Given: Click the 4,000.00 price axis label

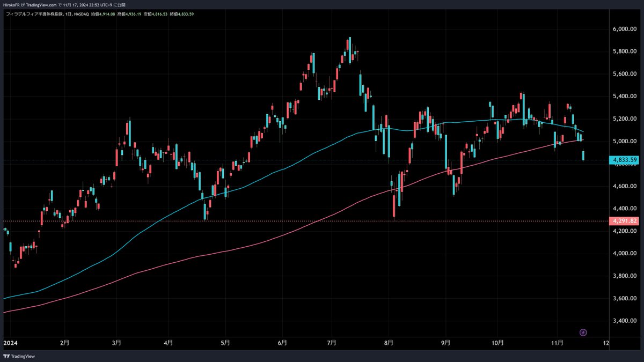Looking at the screenshot, I should click(624, 254).
